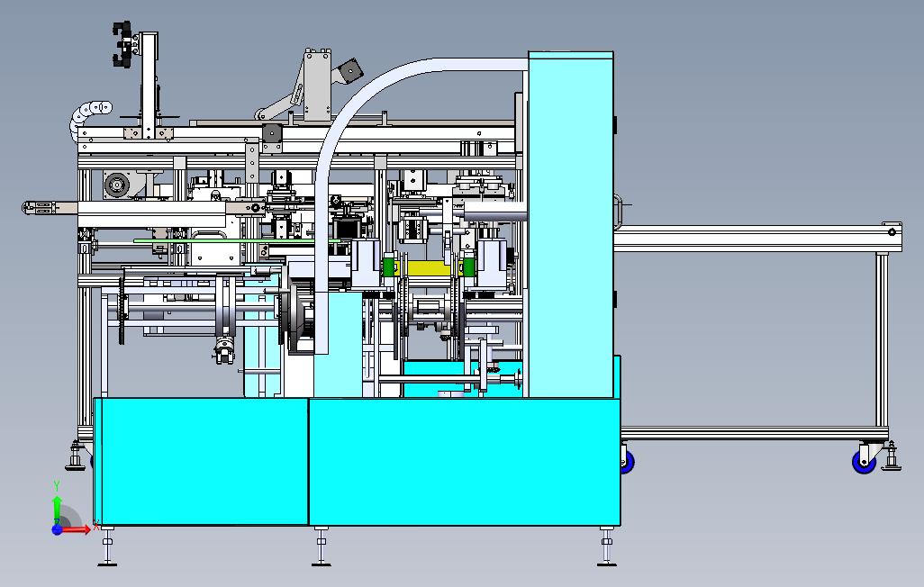Screen dimensions: 924x587
Task: Select the tall cyan upright cabinet
Action: coord(570,224)
